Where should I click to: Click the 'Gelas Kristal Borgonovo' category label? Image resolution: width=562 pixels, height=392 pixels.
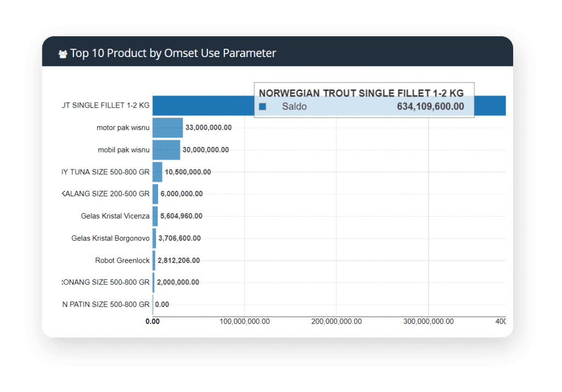(x=110, y=238)
